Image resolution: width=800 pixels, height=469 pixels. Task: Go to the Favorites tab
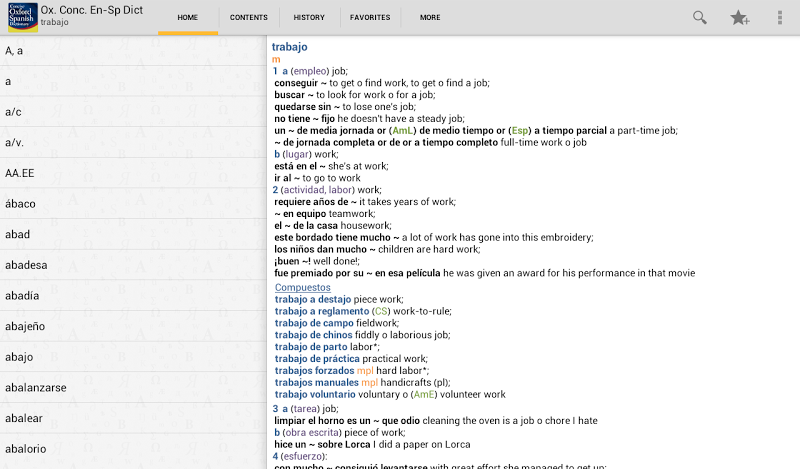370,17
